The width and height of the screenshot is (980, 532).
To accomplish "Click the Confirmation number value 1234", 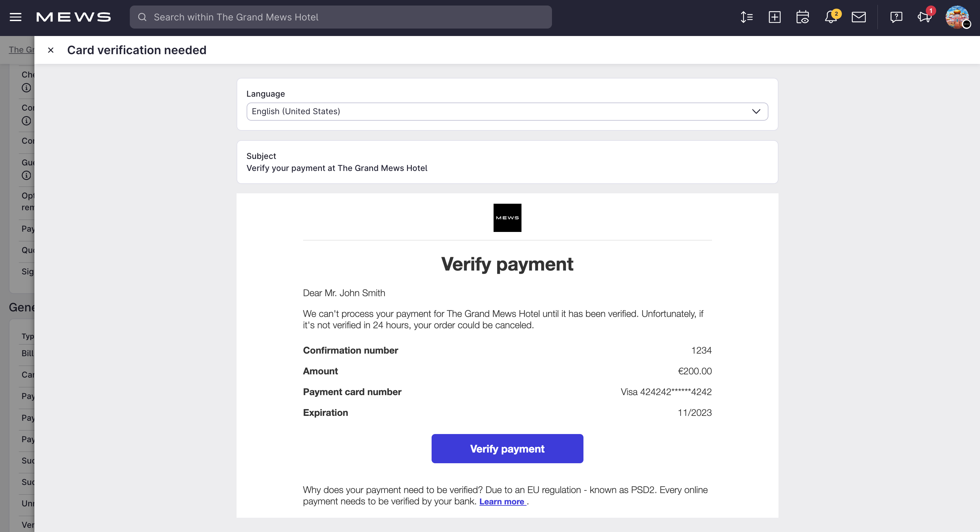I will [701, 350].
